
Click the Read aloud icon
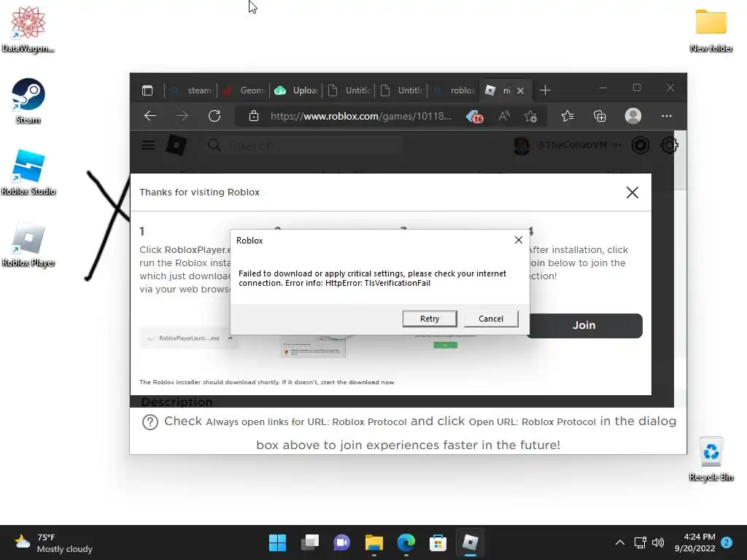tap(504, 116)
